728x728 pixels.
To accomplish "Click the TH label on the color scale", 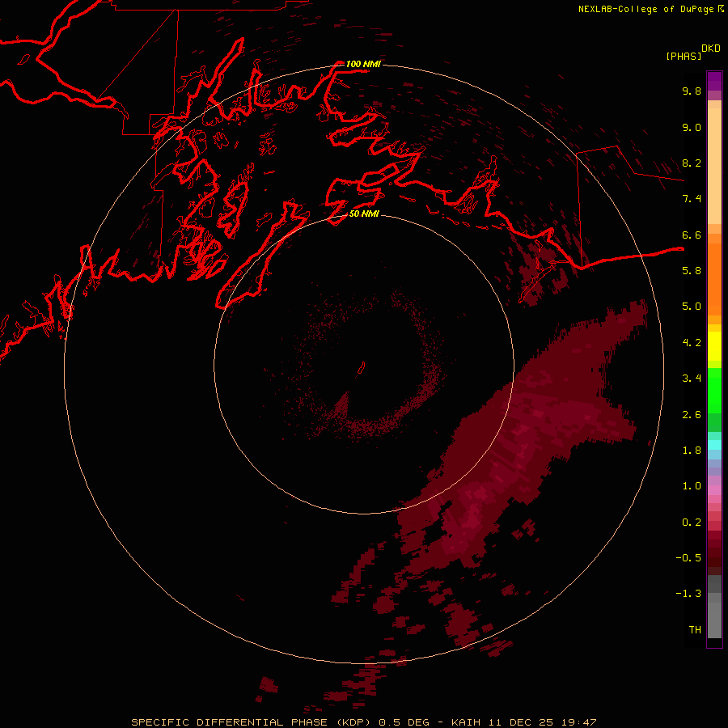I will (695, 630).
